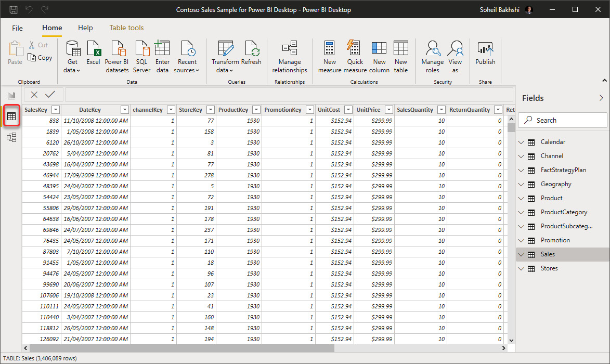The image size is (610, 364).
Task: Switch to Table tools tab
Action: point(126,28)
